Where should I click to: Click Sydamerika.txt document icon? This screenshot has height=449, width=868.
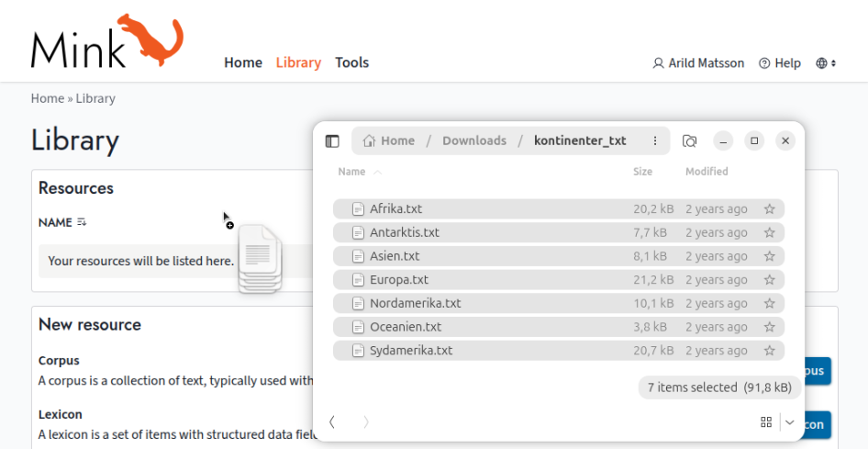coord(358,351)
